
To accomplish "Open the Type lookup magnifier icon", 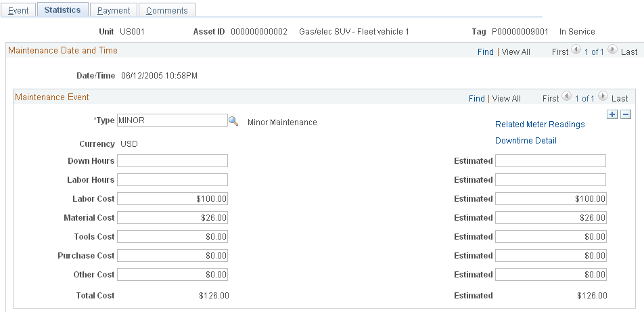I will tap(233, 121).
